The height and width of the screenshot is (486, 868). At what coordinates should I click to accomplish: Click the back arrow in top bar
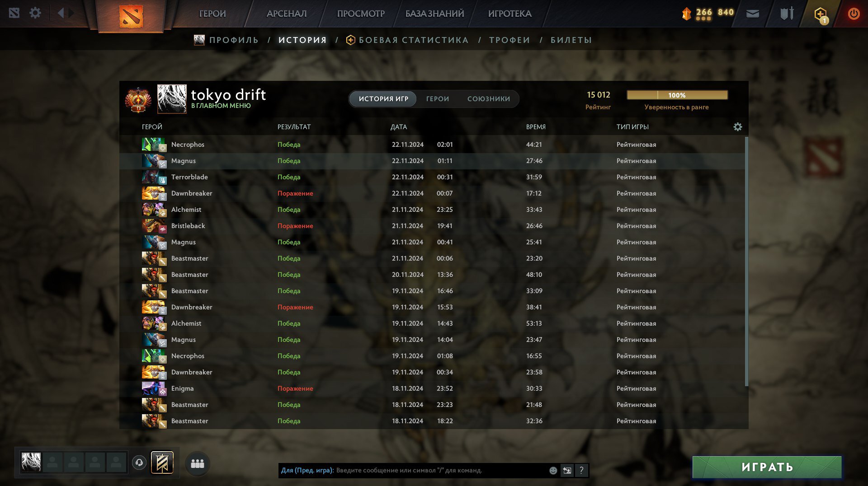(x=61, y=13)
